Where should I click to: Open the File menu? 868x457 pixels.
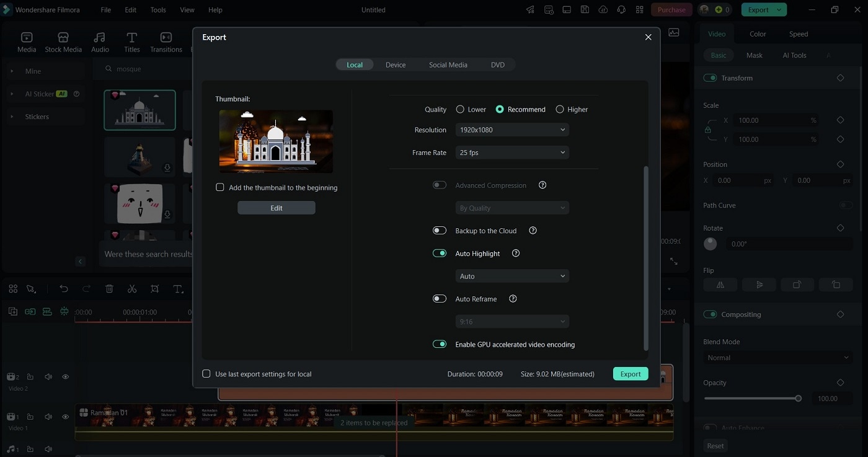[106, 10]
